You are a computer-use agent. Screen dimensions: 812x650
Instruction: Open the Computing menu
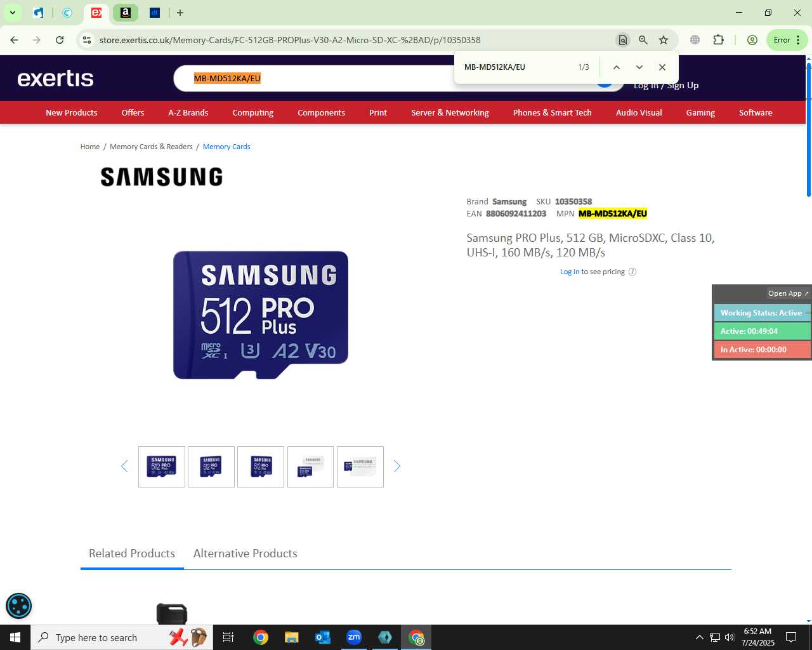click(x=252, y=112)
